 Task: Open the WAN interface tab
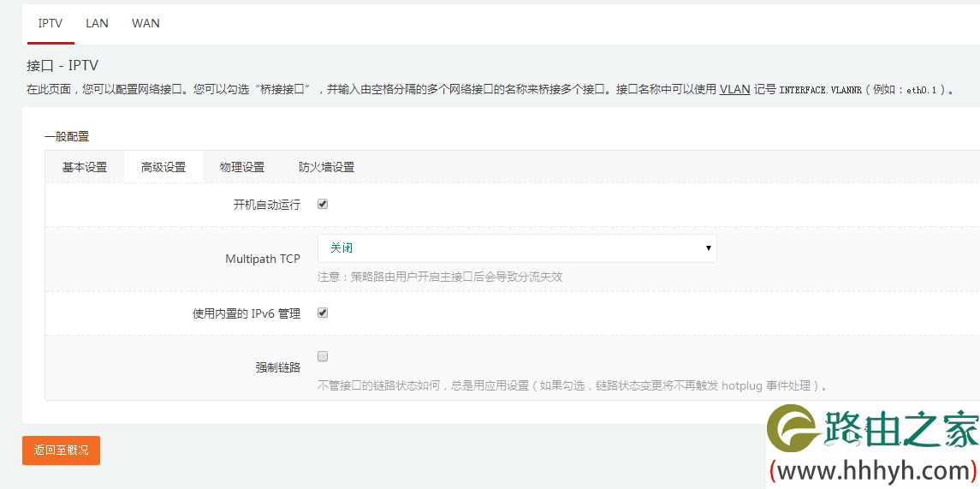coord(146,24)
